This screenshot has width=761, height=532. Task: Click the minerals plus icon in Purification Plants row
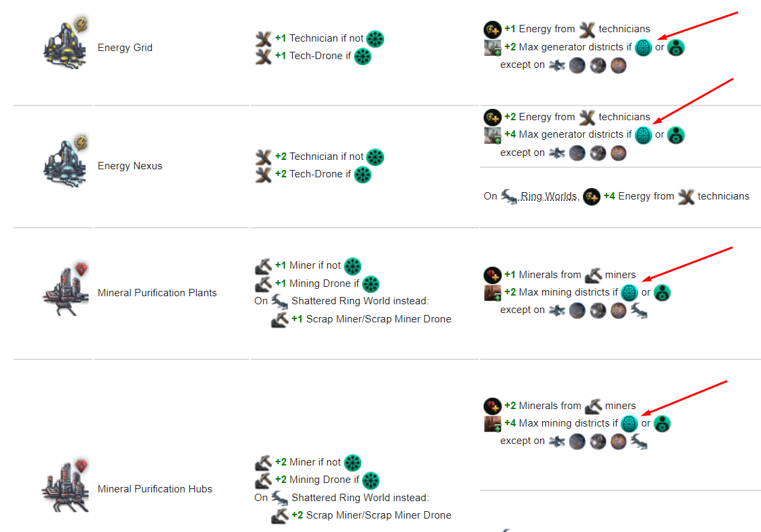coord(492,275)
